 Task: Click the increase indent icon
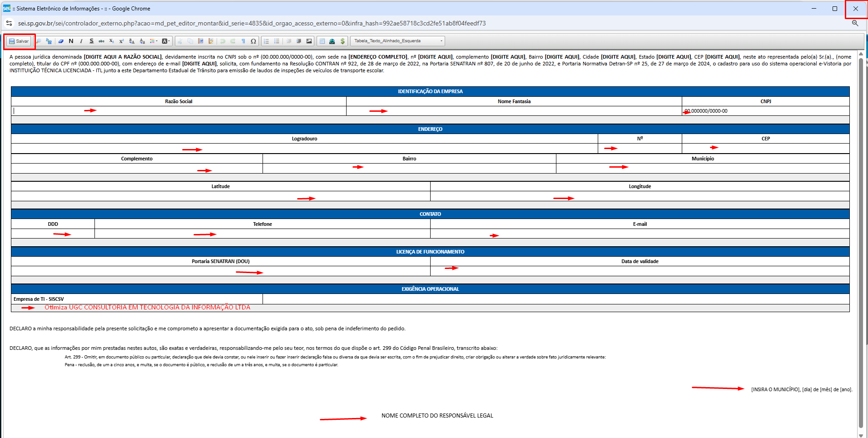pyautogui.click(x=299, y=41)
